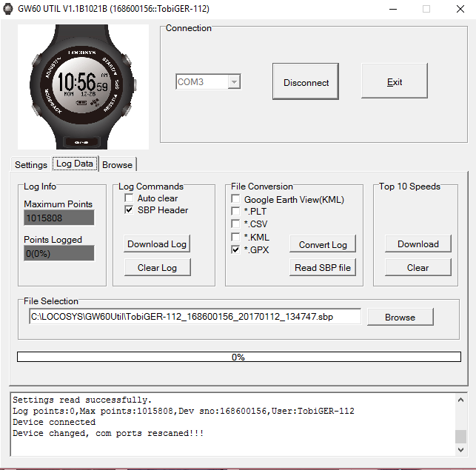Toggle the SBP Header checkbox
The image size is (476, 470).
pos(129,209)
